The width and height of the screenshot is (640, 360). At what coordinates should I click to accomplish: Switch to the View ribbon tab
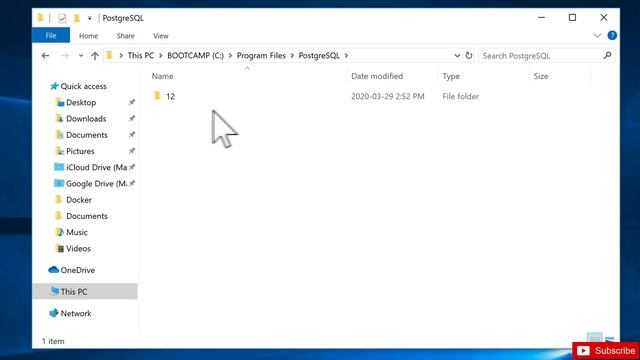point(160,36)
